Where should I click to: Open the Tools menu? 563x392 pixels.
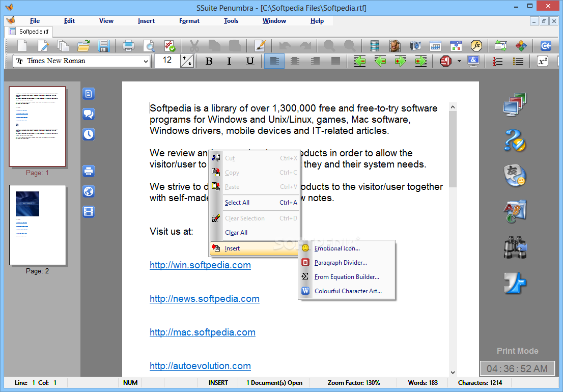click(x=231, y=21)
